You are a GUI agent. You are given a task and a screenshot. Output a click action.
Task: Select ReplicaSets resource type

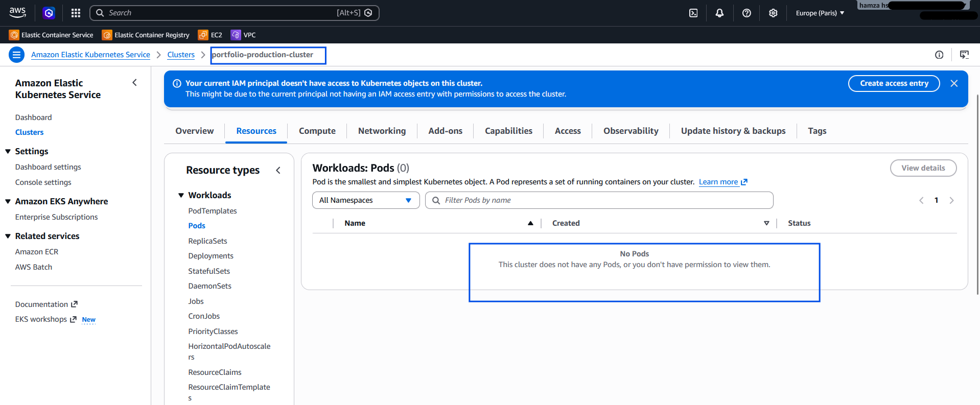pos(207,241)
